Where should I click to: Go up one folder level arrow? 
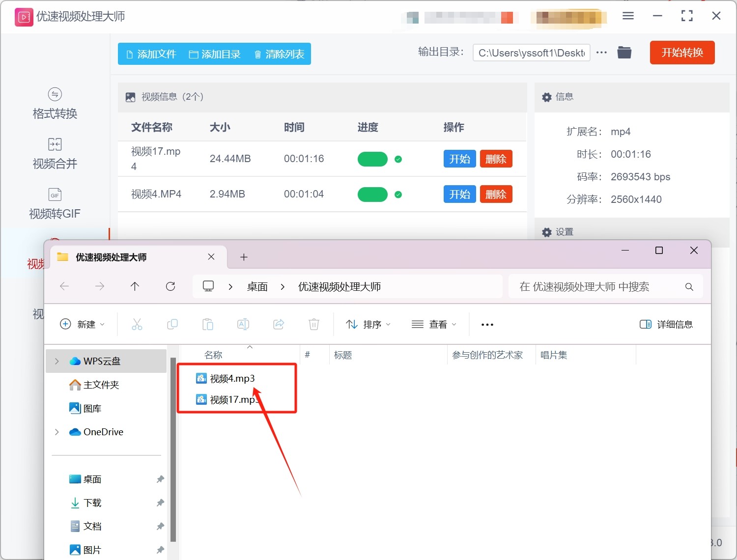135,286
